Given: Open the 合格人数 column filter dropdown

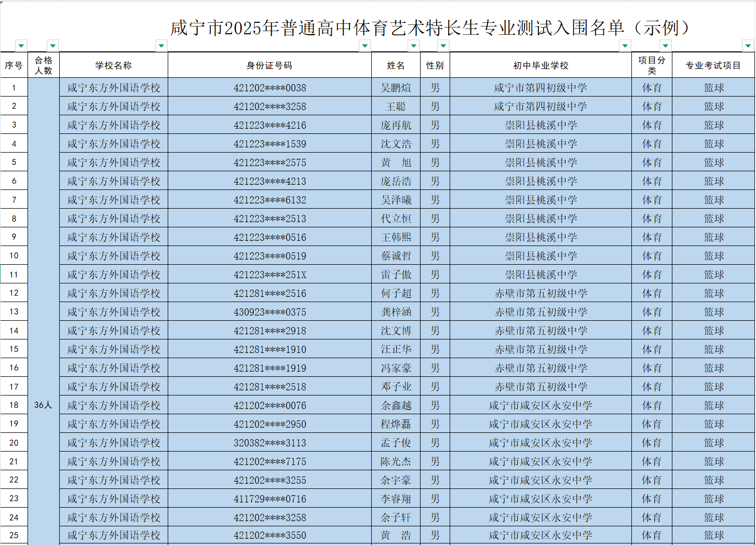Looking at the screenshot, I should pos(53,46).
